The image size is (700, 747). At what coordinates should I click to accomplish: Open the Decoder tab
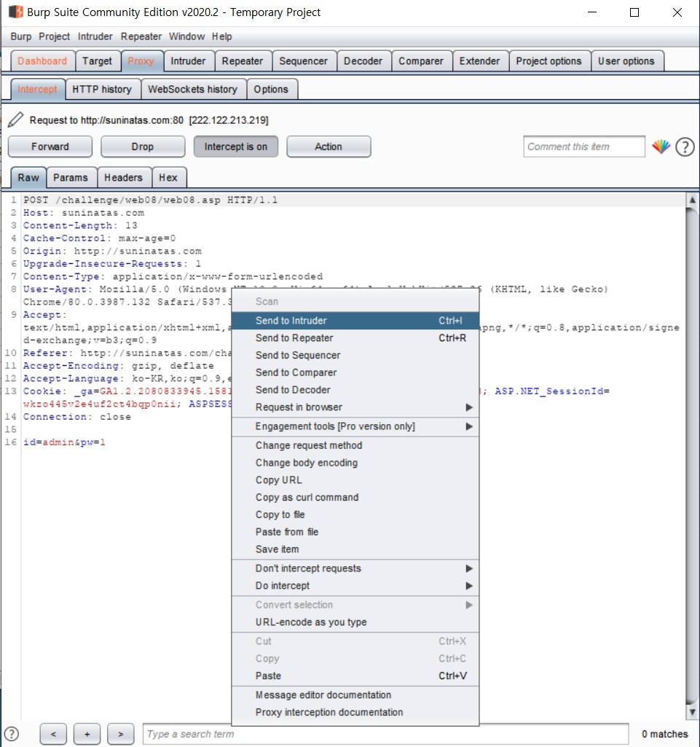pos(363,61)
